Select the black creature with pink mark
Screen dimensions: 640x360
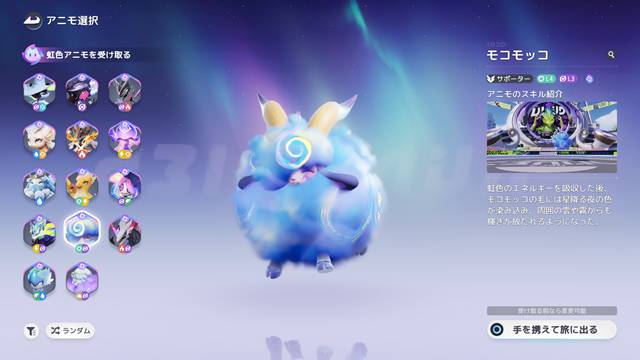click(82, 92)
